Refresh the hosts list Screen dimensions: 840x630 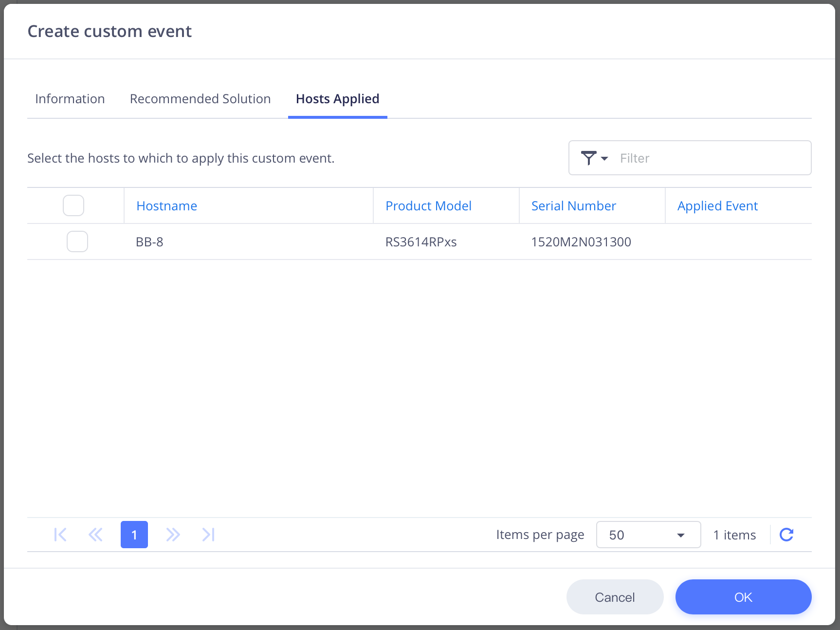pyautogui.click(x=786, y=535)
